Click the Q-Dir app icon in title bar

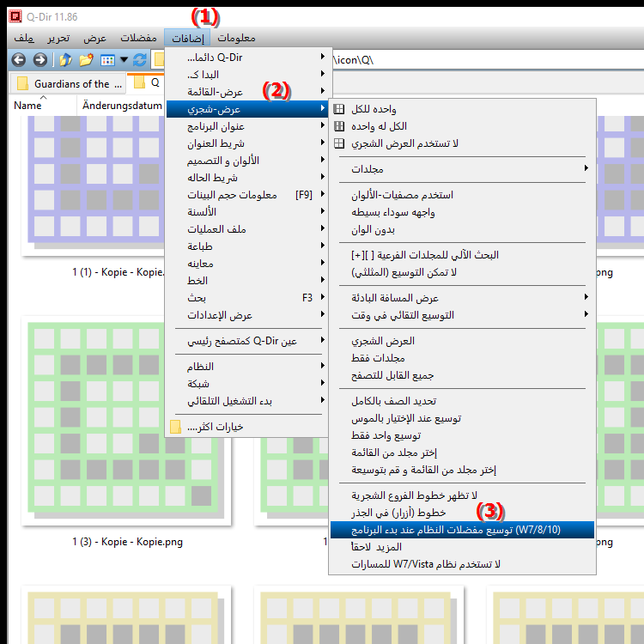[15, 16]
